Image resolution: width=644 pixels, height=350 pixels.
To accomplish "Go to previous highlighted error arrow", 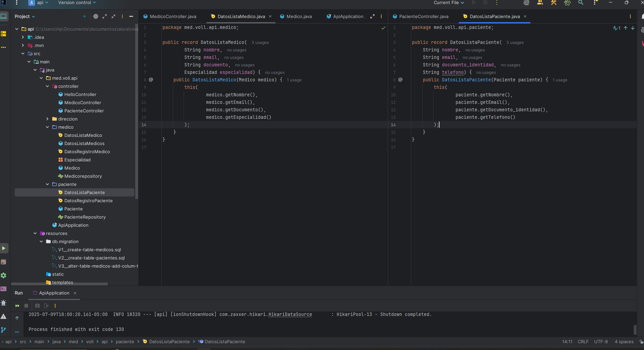I will point(626,28).
